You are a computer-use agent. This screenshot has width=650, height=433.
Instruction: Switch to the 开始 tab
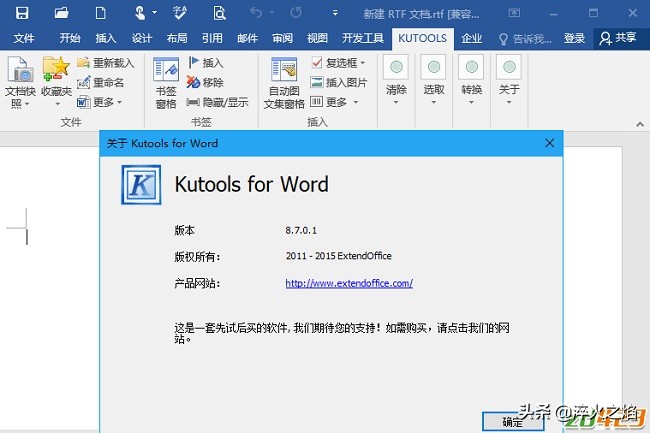pyautogui.click(x=70, y=39)
